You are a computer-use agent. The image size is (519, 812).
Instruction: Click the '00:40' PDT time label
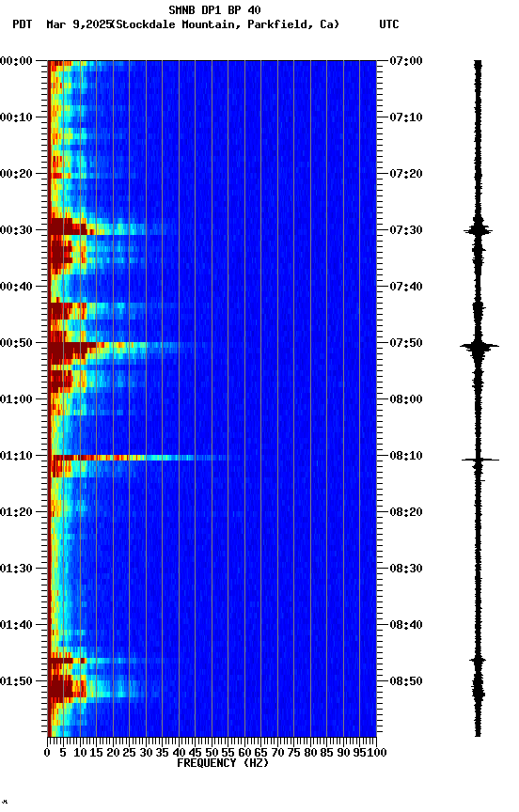tap(16, 287)
